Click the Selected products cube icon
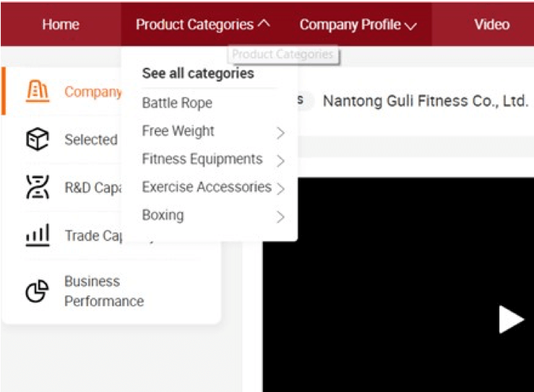 tap(38, 139)
